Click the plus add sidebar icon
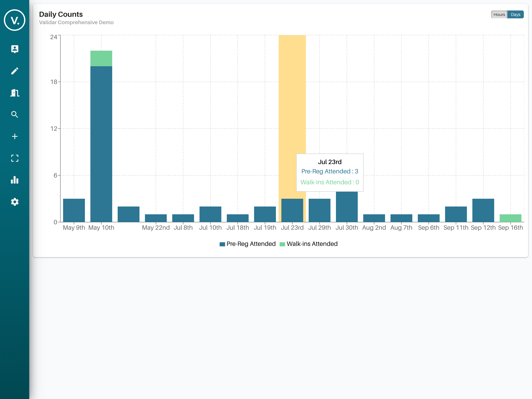Image resolution: width=532 pixels, height=399 pixels. [15, 136]
